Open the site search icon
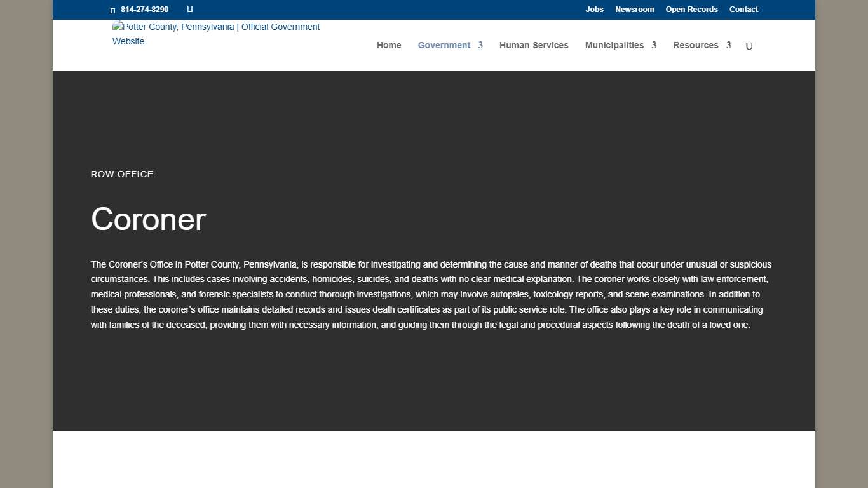Viewport: 868px width, 488px height. (x=749, y=45)
